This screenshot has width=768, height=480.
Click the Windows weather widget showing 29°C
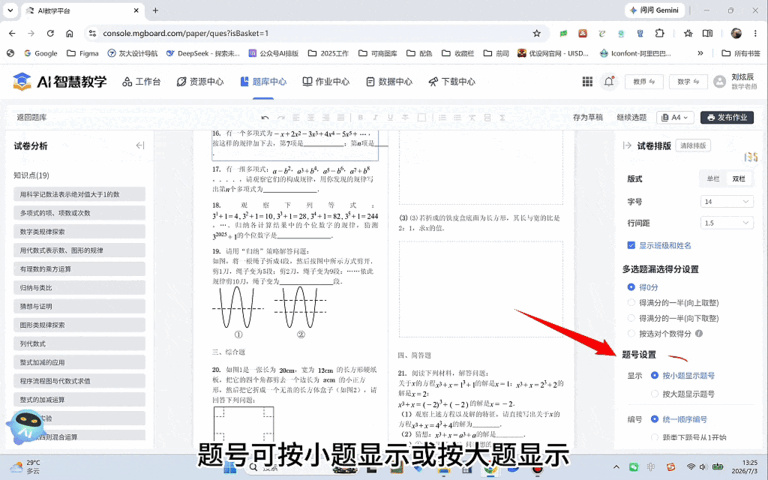point(25,467)
